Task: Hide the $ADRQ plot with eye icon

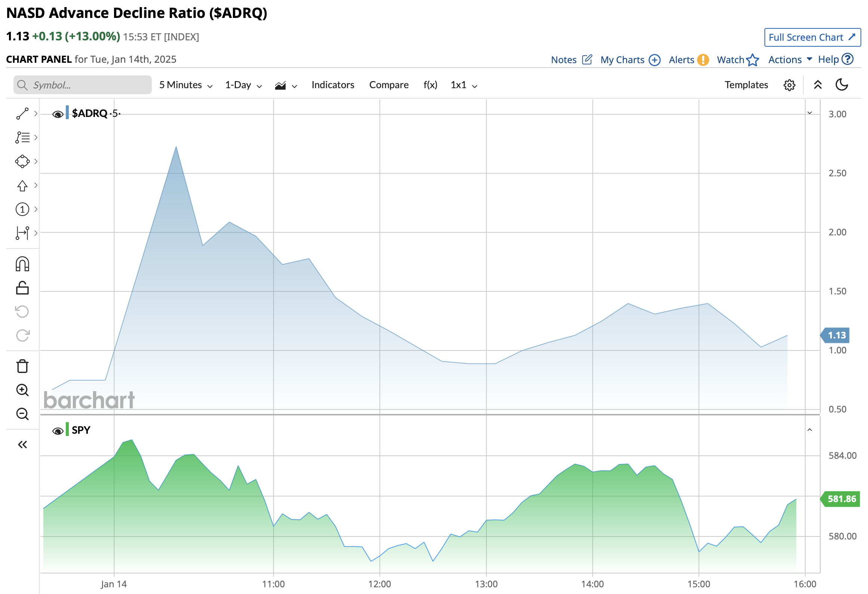Action: [58, 114]
